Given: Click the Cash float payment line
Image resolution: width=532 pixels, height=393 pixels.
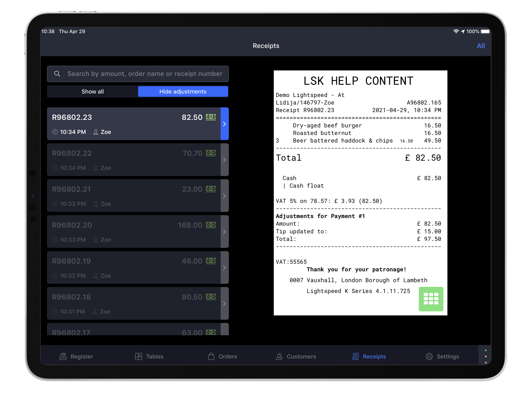Looking at the screenshot, I should pyautogui.click(x=303, y=186).
